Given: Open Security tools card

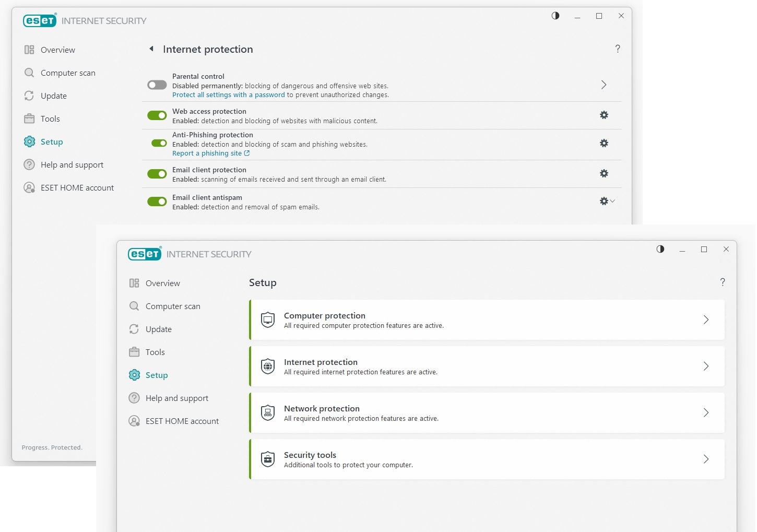Looking at the screenshot, I should click(x=487, y=459).
